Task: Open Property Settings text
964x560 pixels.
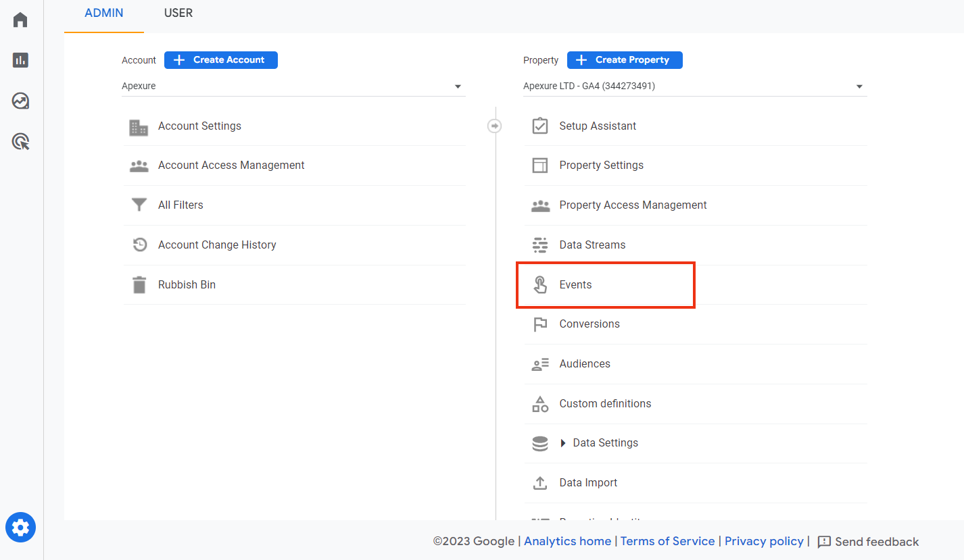Action: (602, 166)
